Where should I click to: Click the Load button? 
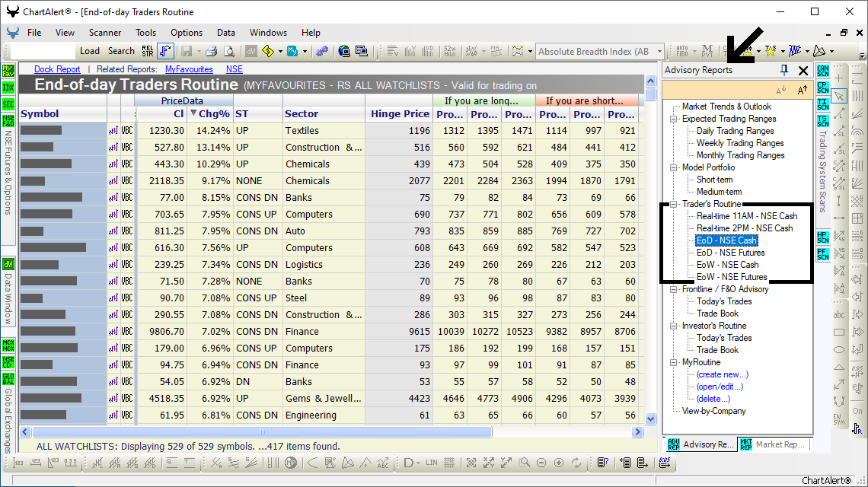(90, 51)
